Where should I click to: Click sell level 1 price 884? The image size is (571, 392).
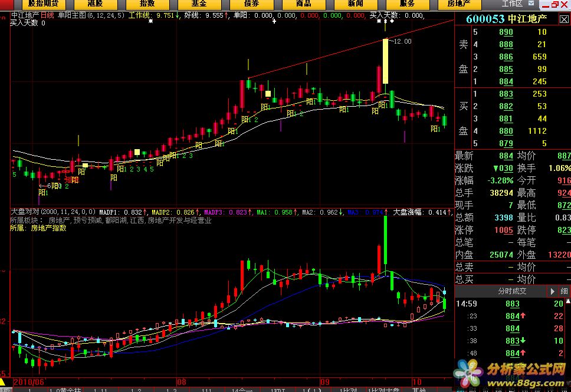[506, 81]
